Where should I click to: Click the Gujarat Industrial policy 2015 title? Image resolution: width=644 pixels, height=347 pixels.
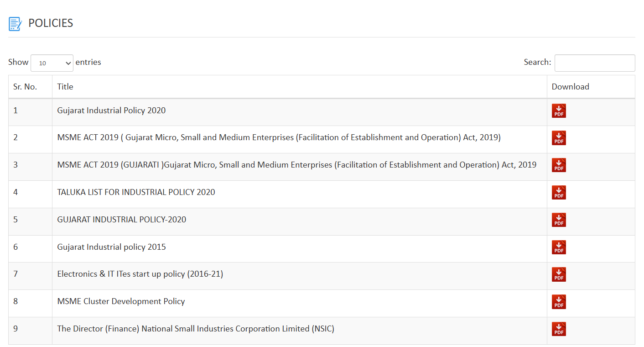click(111, 247)
